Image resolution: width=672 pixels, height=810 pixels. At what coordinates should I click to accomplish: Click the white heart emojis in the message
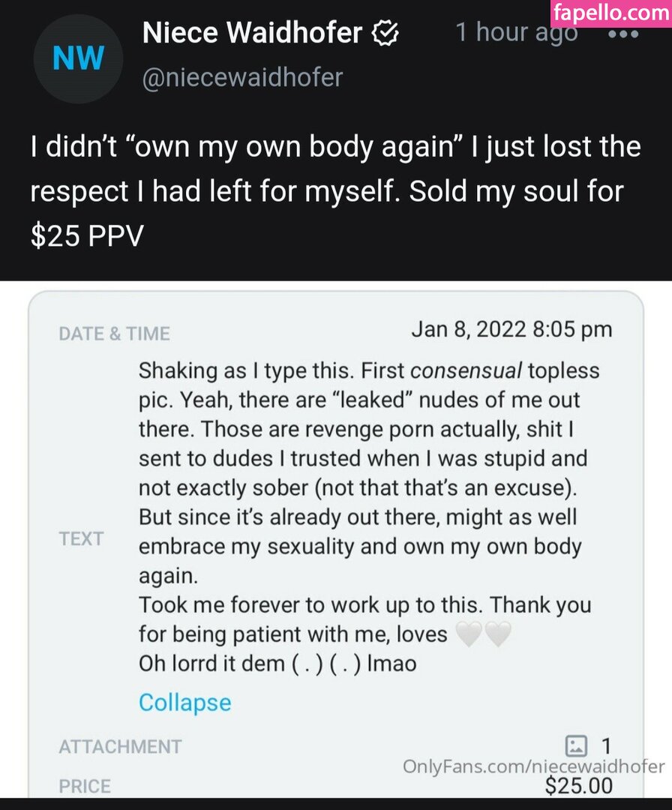click(484, 634)
